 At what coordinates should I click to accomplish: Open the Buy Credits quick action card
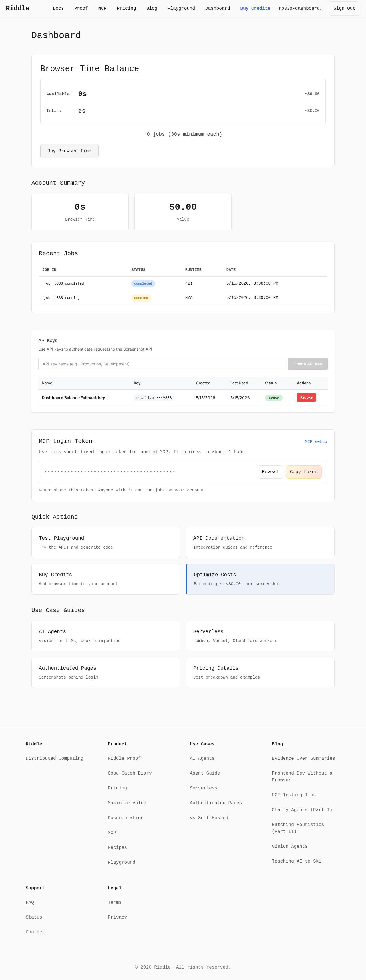tap(106, 579)
